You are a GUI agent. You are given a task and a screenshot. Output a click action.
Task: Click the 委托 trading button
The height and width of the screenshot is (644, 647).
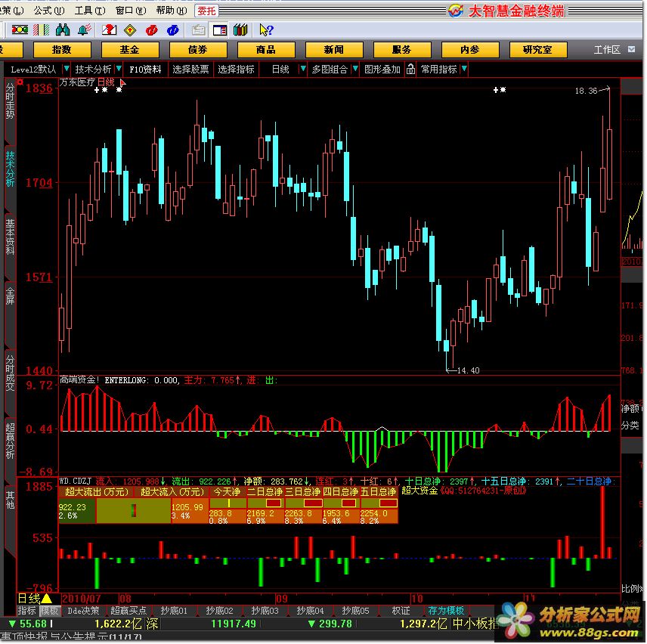pos(206,11)
